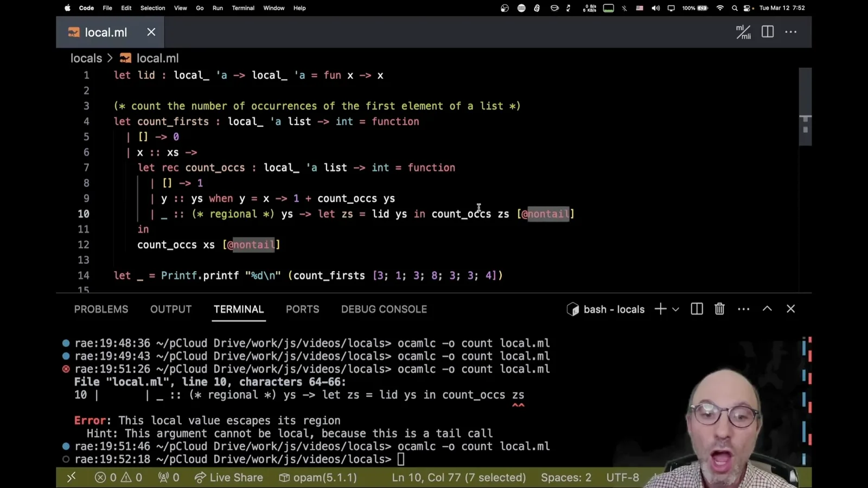
Task: Create a new terminal with plus icon
Action: (660, 309)
